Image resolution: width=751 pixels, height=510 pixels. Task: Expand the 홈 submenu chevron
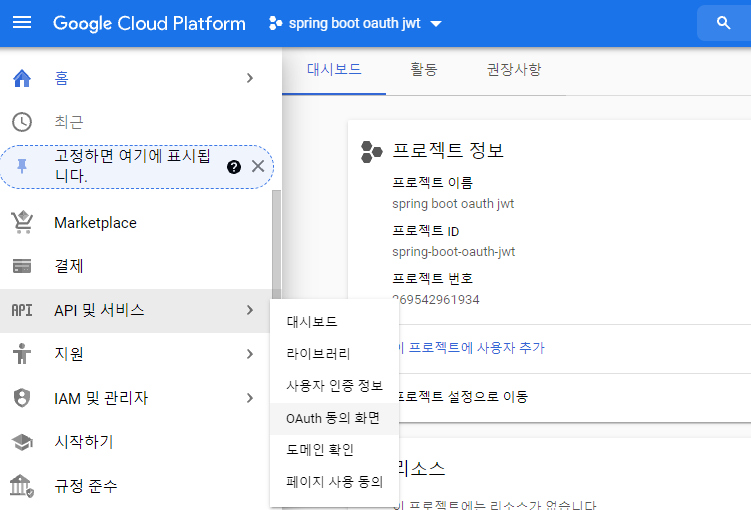250,78
